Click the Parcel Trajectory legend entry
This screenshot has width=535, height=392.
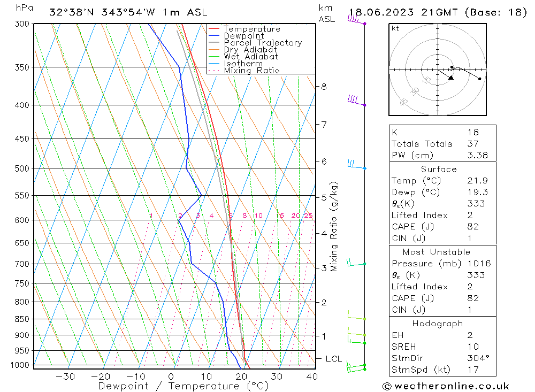(x=262, y=43)
